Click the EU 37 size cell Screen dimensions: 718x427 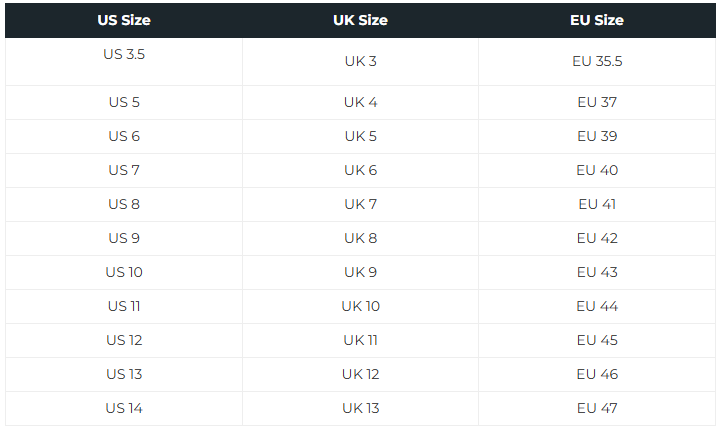597,102
